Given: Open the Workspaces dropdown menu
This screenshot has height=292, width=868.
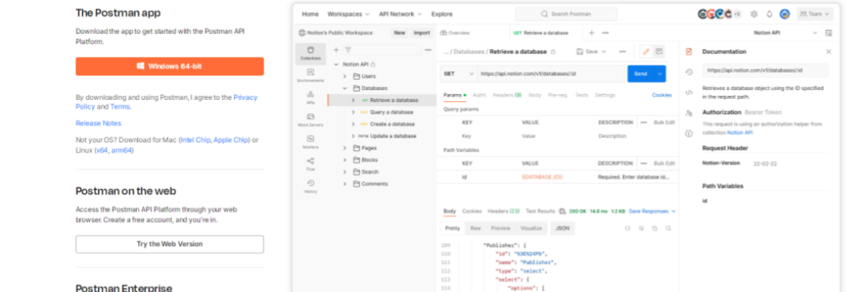Looking at the screenshot, I should (x=348, y=14).
